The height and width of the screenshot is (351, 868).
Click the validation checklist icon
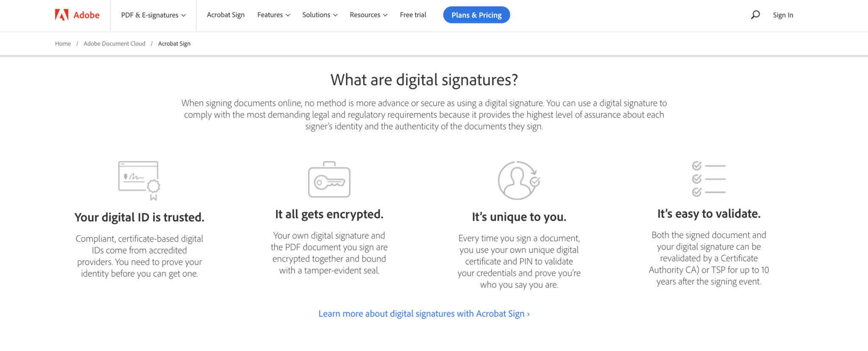pyautogui.click(x=709, y=179)
